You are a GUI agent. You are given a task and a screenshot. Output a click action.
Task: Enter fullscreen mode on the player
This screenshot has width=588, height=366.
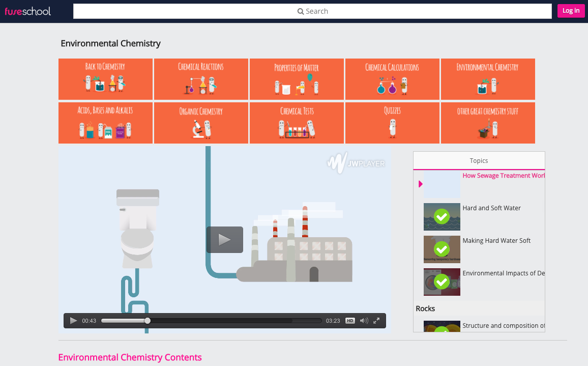pos(376,321)
